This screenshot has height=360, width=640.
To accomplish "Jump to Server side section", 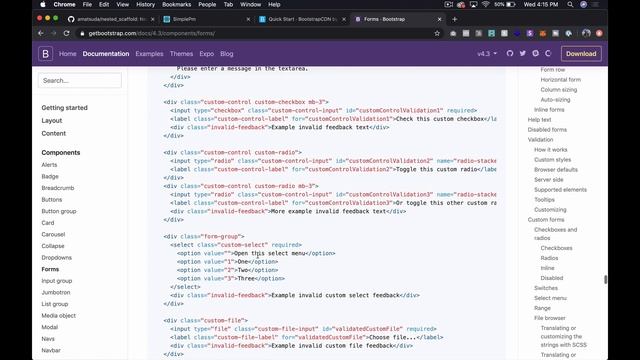I will tap(549, 180).
